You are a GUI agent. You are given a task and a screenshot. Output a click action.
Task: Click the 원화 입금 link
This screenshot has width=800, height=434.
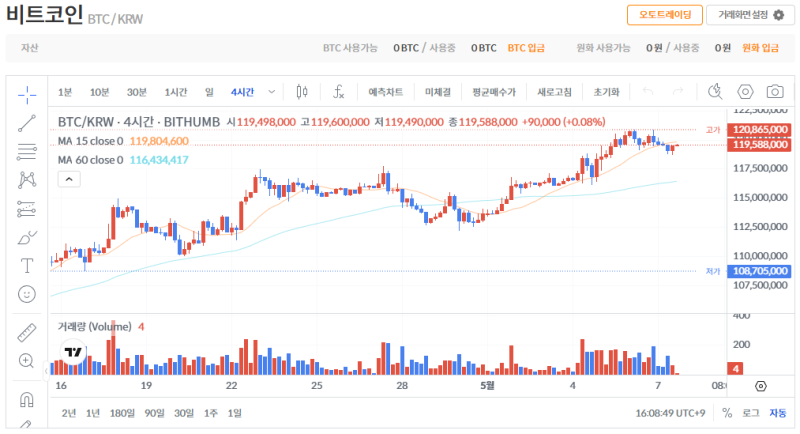[x=760, y=48]
